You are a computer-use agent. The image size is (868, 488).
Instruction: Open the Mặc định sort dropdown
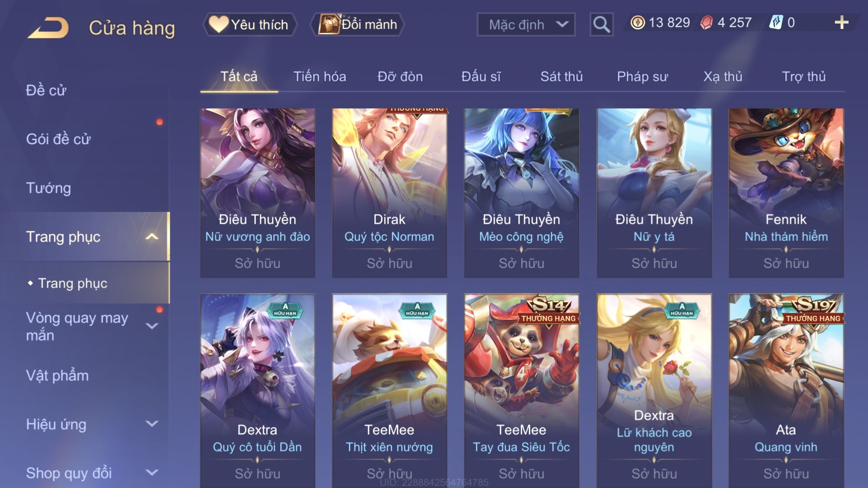pos(526,25)
